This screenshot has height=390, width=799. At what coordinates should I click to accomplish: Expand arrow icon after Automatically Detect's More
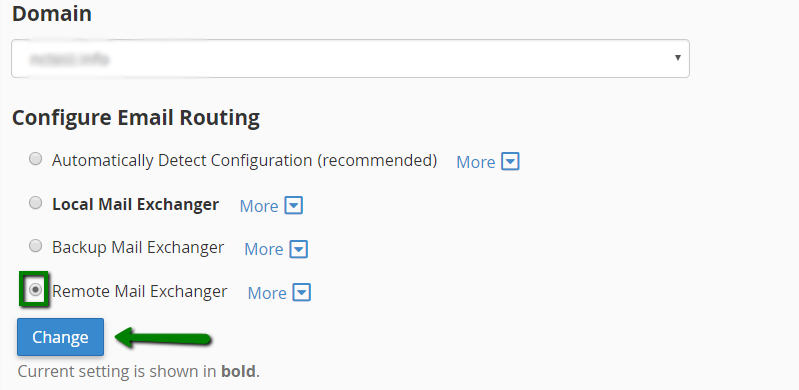(511, 162)
